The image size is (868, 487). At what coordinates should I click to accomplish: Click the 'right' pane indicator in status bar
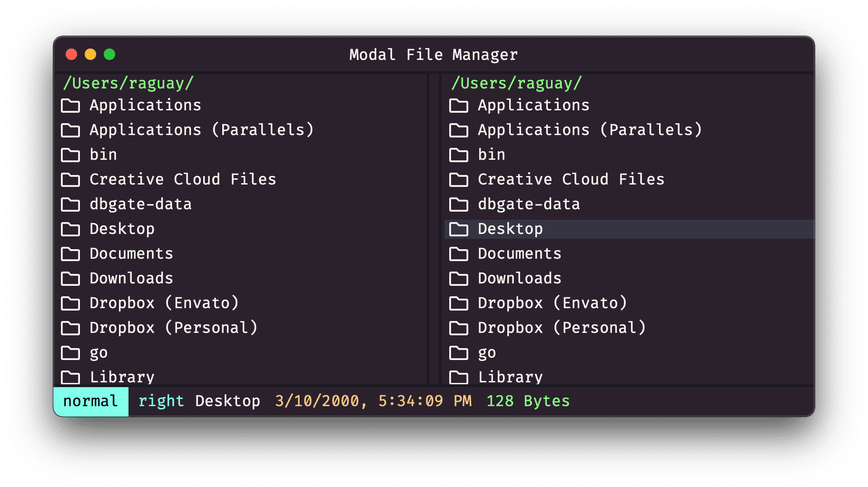pyautogui.click(x=161, y=401)
